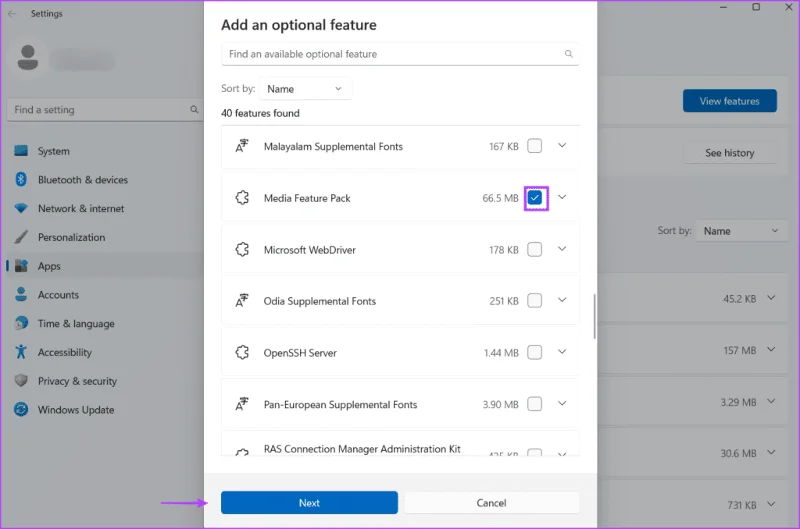Click the Accessibility figure icon
Image resolution: width=800 pixels, height=529 pixels.
pos(21,351)
